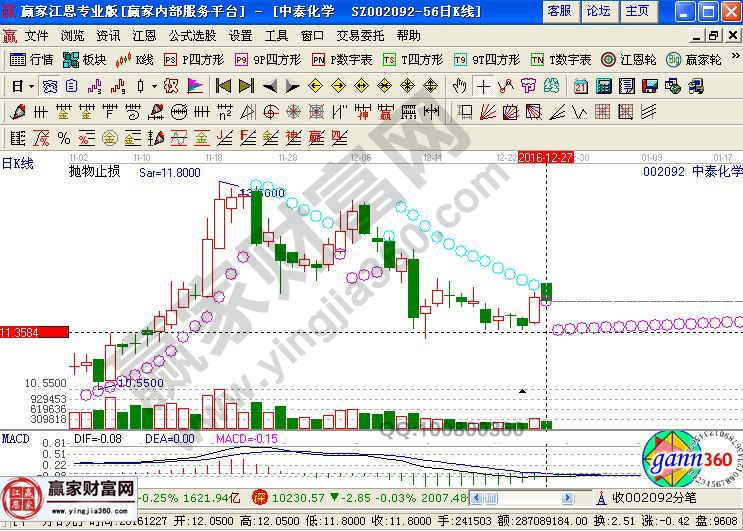743x531 pixels.
Task: Click the MACD indicator label
Action: [x=15, y=439]
